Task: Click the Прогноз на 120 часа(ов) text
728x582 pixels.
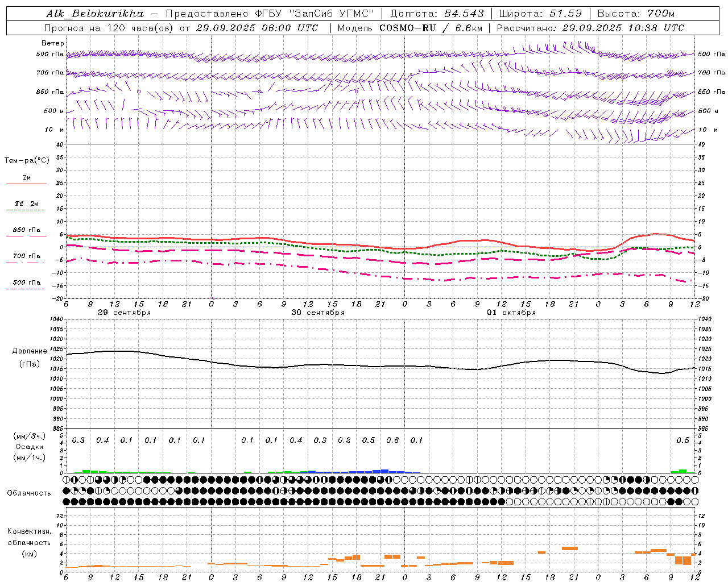Action: coord(109,28)
